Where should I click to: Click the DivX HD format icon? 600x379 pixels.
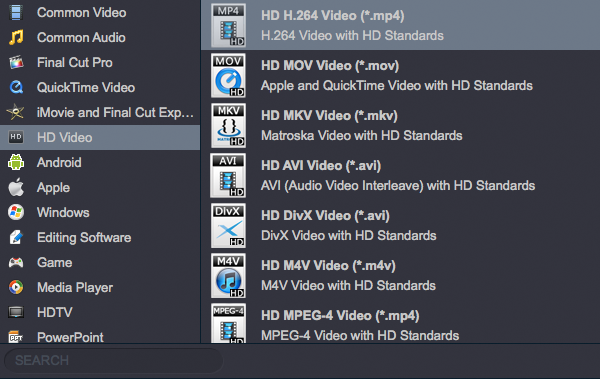[228, 225]
